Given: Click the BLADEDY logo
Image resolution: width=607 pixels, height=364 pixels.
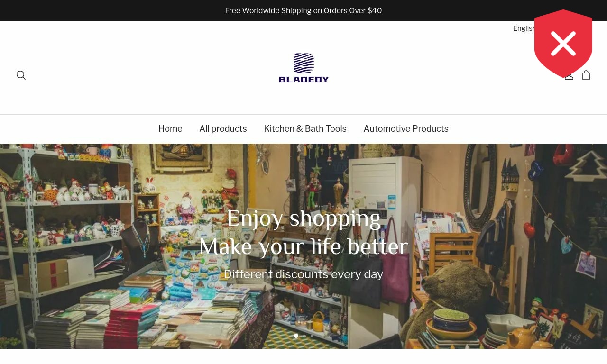Looking at the screenshot, I should [303, 68].
